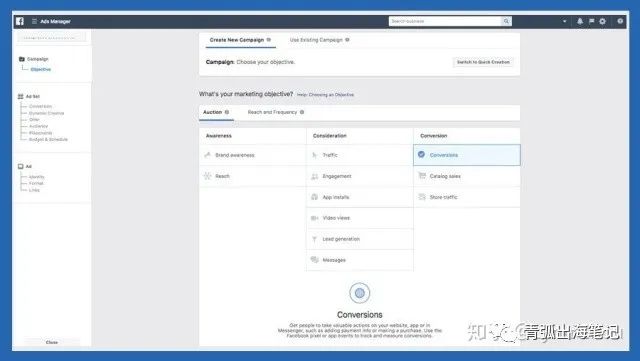Viewport: 640px width, 361px height.
Task: Open the account dropdown arrow in top bar
Action: coord(564,21)
